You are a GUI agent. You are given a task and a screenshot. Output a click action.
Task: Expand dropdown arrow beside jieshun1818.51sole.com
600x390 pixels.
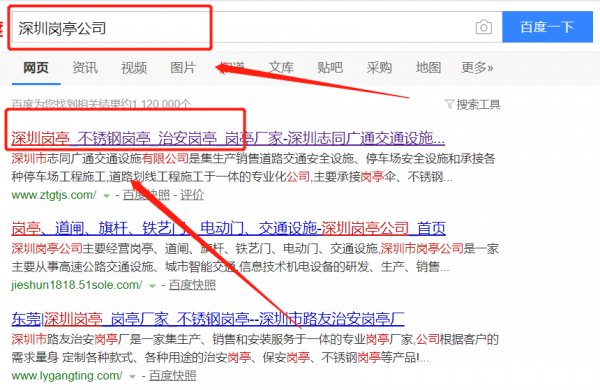pyautogui.click(x=152, y=286)
